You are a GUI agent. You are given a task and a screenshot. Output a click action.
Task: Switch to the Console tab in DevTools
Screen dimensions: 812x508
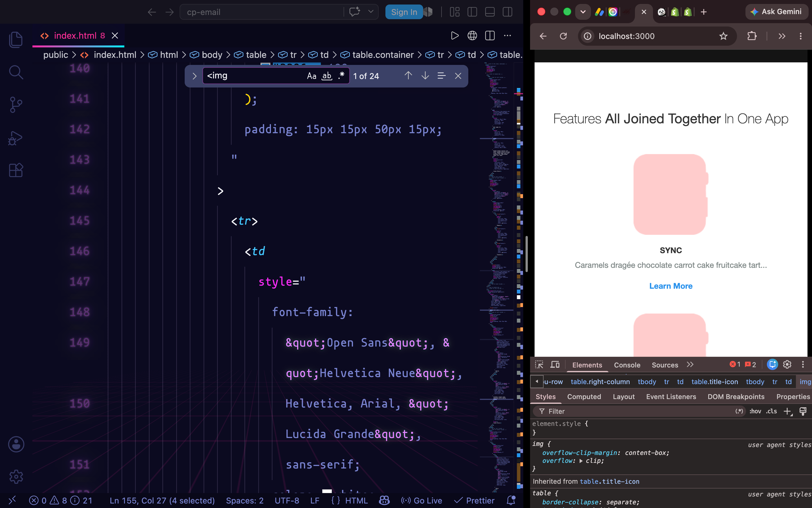coord(627,365)
